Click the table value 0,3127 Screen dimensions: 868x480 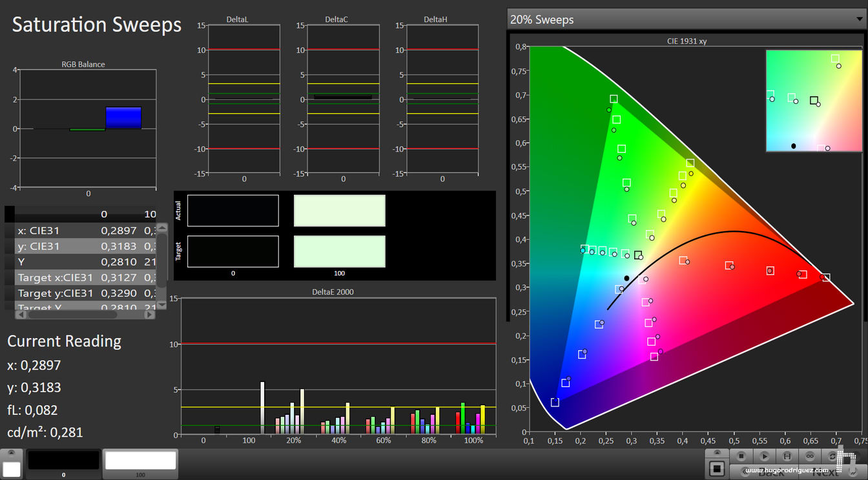point(119,277)
